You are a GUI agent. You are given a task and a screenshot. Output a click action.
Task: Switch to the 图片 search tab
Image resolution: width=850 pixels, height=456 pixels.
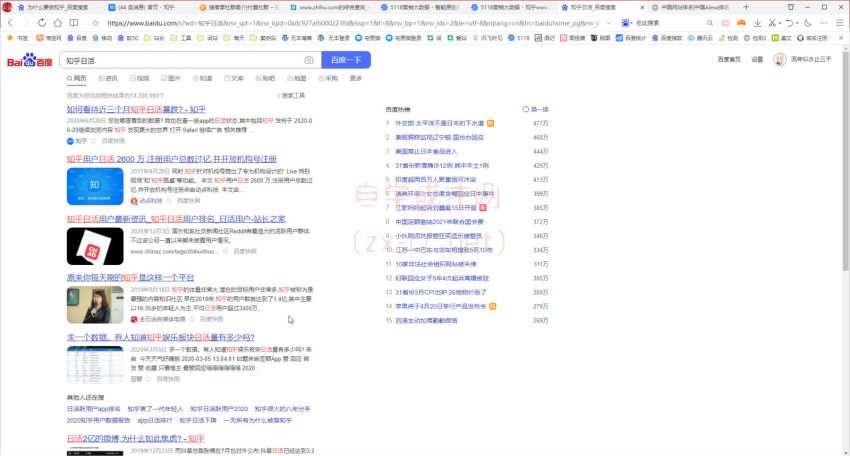[x=171, y=78]
